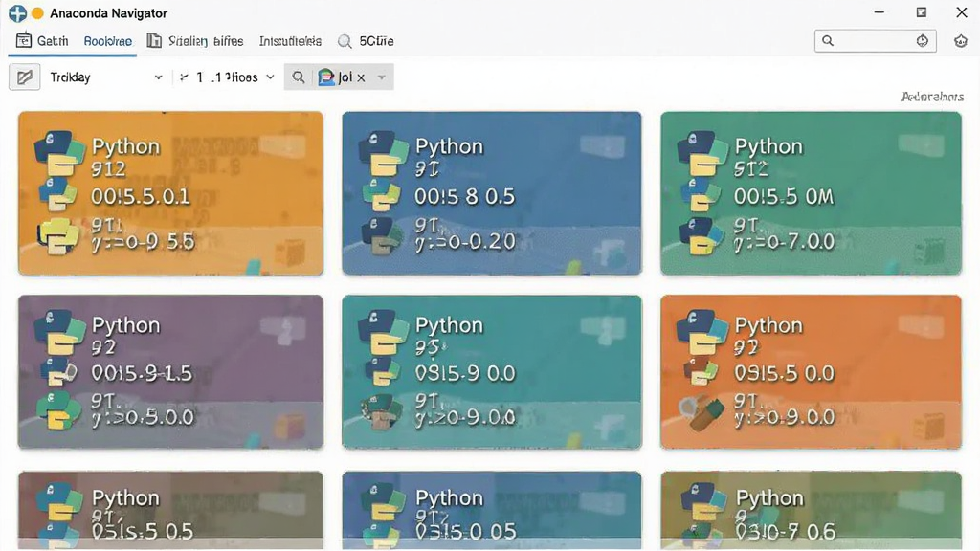Click the edit pencil button left of Trdiday

pyautogui.click(x=24, y=77)
